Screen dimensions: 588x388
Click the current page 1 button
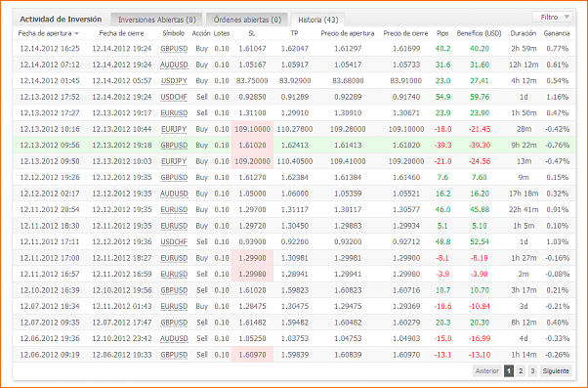pyautogui.click(x=509, y=371)
